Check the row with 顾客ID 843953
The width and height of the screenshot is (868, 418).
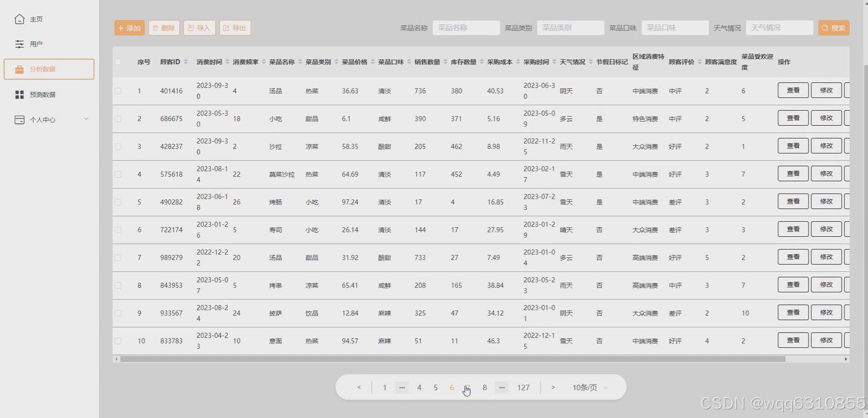(118, 285)
